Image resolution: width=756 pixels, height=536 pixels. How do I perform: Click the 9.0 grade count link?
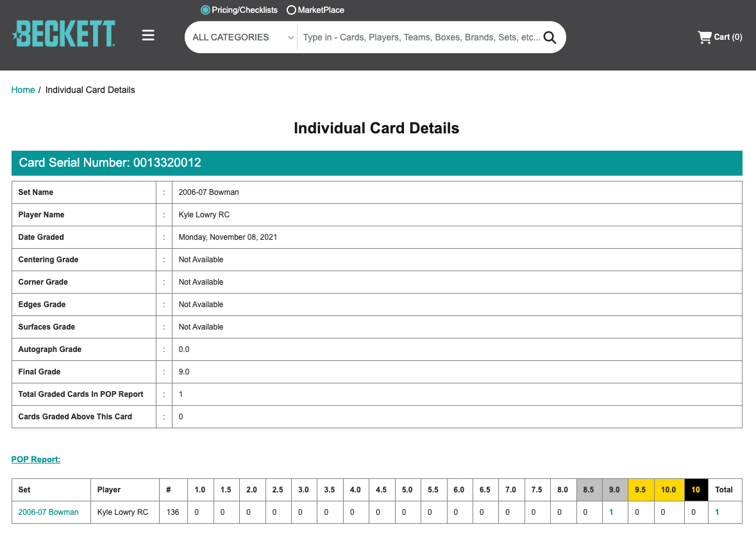(611, 512)
